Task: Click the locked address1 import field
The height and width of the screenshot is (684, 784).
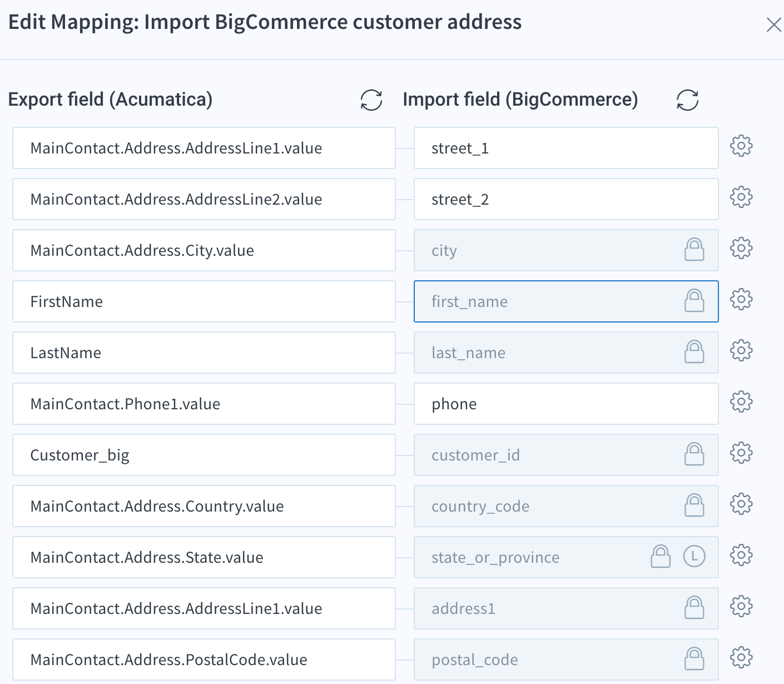Action: click(566, 608)
